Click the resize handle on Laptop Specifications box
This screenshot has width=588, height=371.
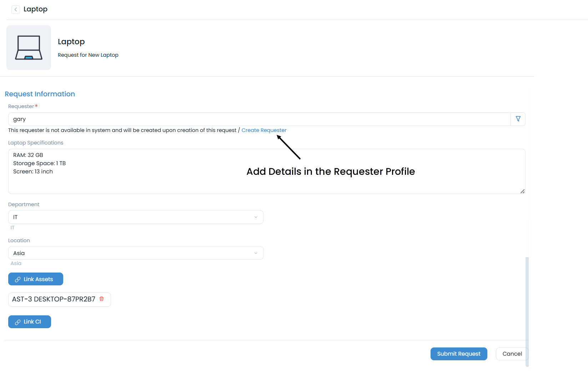point(523,192)
